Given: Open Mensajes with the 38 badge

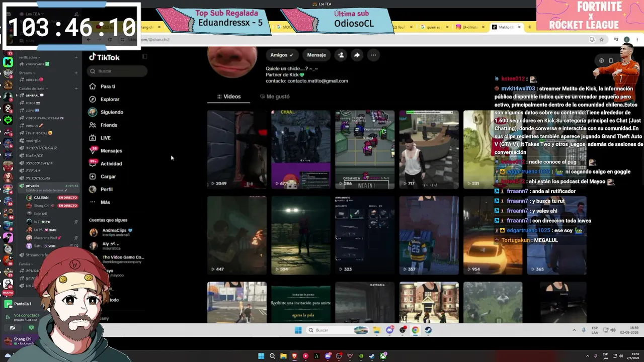Looking at the screenshot, I should click(x=105, y=151).
